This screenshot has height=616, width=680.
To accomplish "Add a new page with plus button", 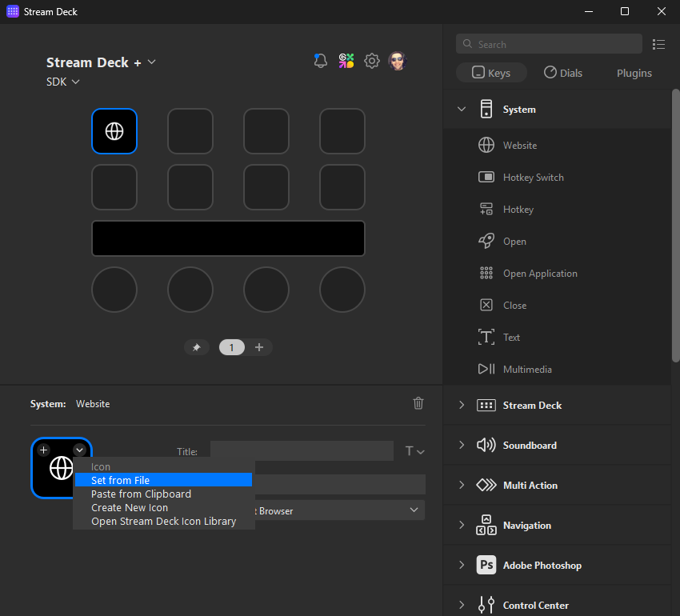I will coord(259,347).
